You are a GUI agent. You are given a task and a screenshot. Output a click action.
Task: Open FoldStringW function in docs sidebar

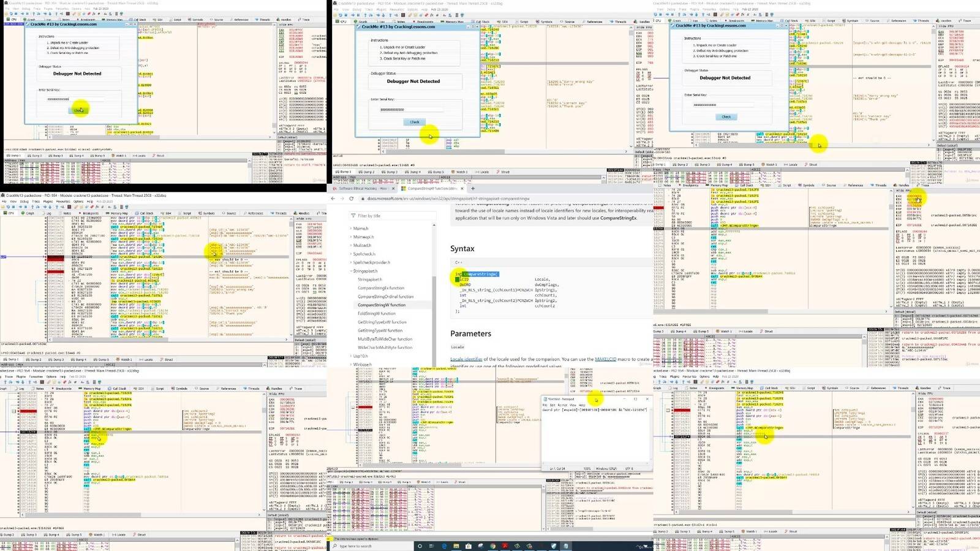coord(377,313)
